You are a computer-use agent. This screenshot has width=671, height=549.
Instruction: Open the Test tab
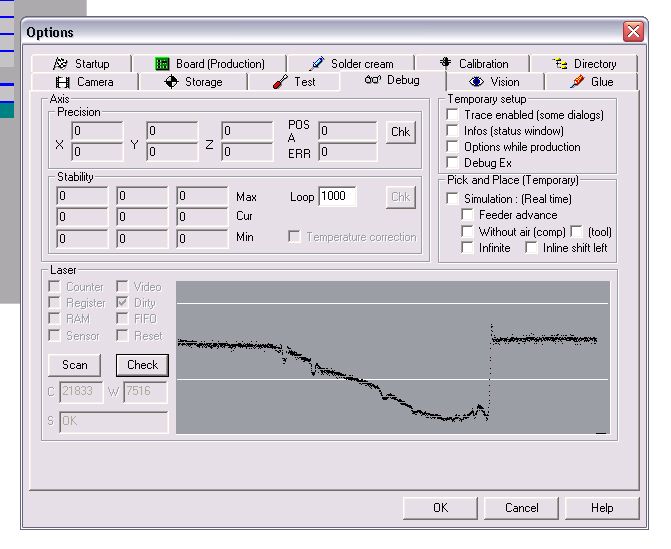pos(294,82)
